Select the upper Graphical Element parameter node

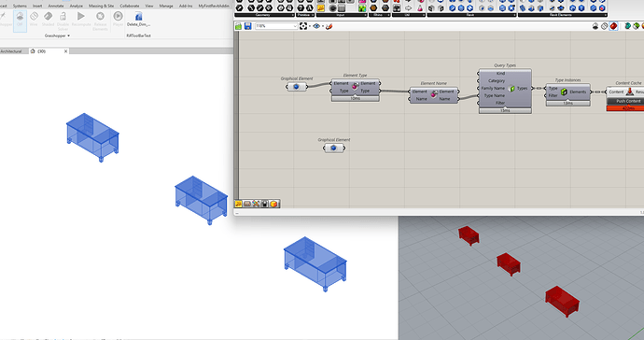296,87
